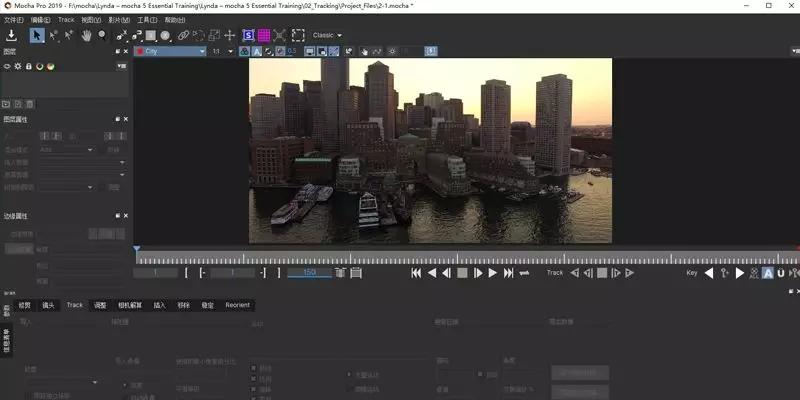
Task: Switch to the Reorient tab
Action: (238, 305)
